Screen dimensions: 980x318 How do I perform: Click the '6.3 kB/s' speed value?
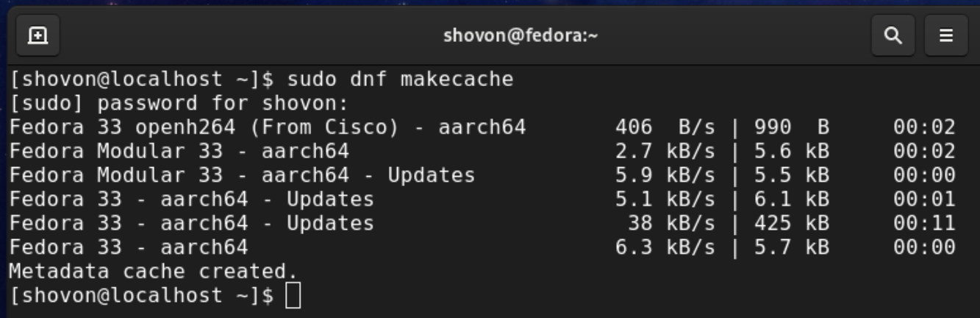coord(665,247)
